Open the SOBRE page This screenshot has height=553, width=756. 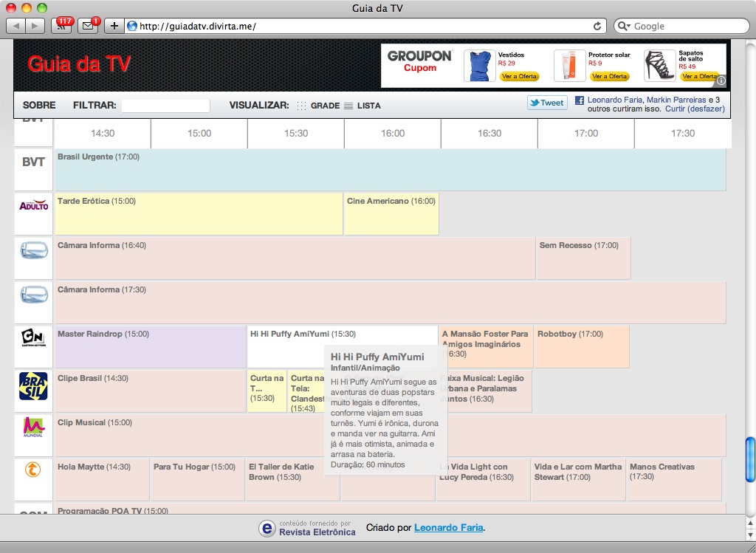point(39,105)
